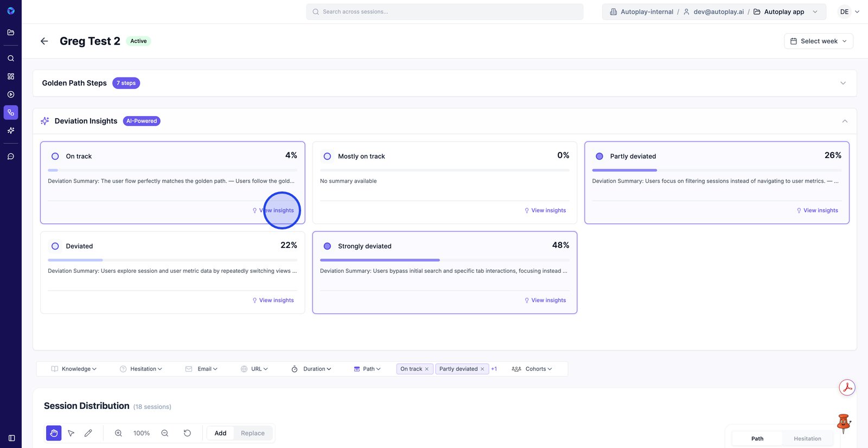Switch to Replace mode
The image size is (868, 448).
(x=252, y=433)
